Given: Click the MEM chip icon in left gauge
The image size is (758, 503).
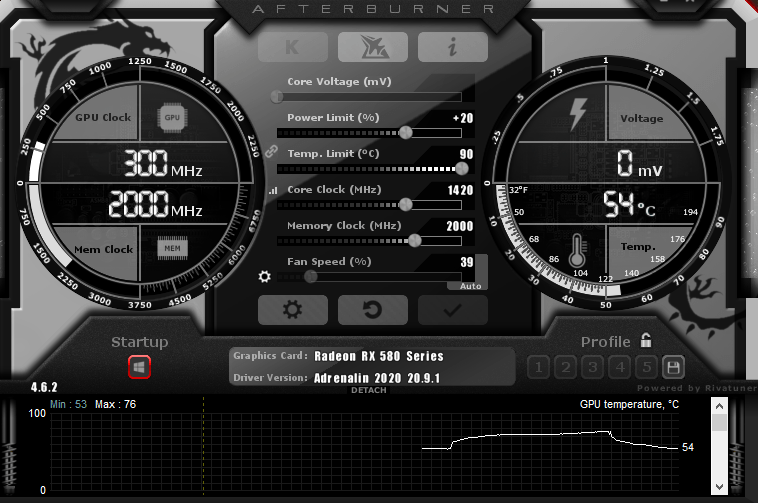Looking at the screenshot, I should coord(172,248).
